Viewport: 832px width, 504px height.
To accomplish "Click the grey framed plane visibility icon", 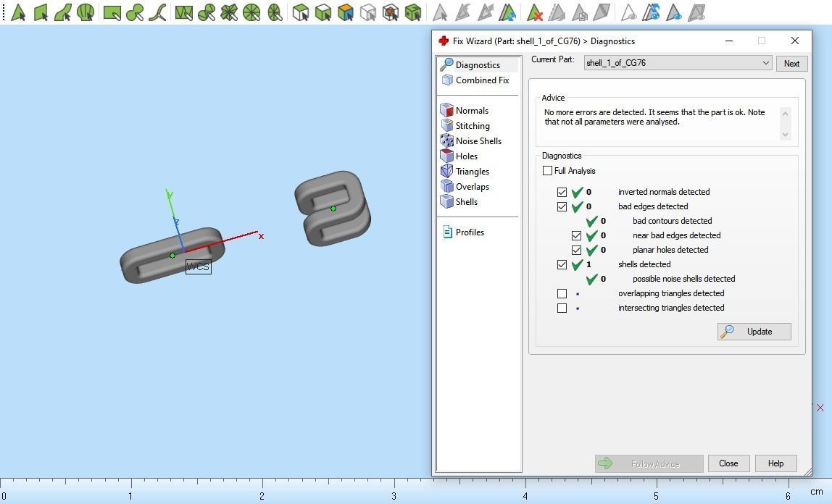I will [696, 12].
